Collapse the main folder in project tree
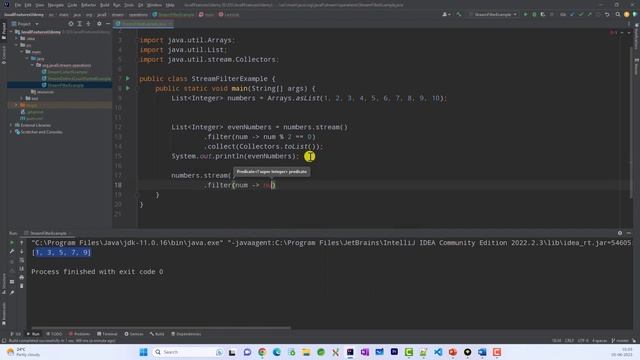The image size is (640, 360). click(22, 52)
